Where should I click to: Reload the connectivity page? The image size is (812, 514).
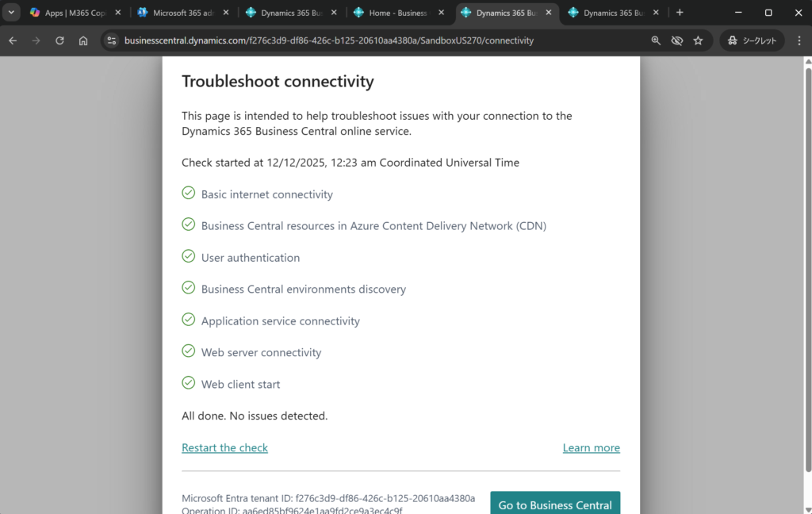coord(59,40)
